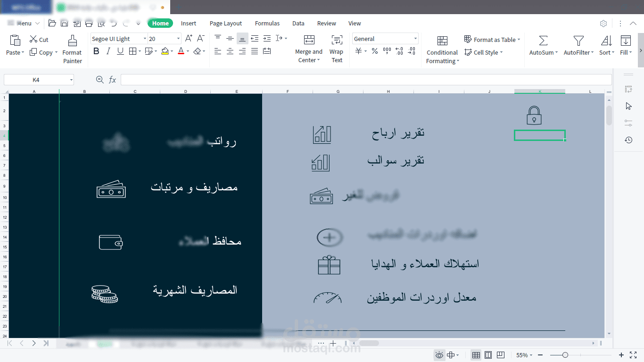Open the Page Layout tab
Viewport: 644px width, 362px height.
point(226,23)
